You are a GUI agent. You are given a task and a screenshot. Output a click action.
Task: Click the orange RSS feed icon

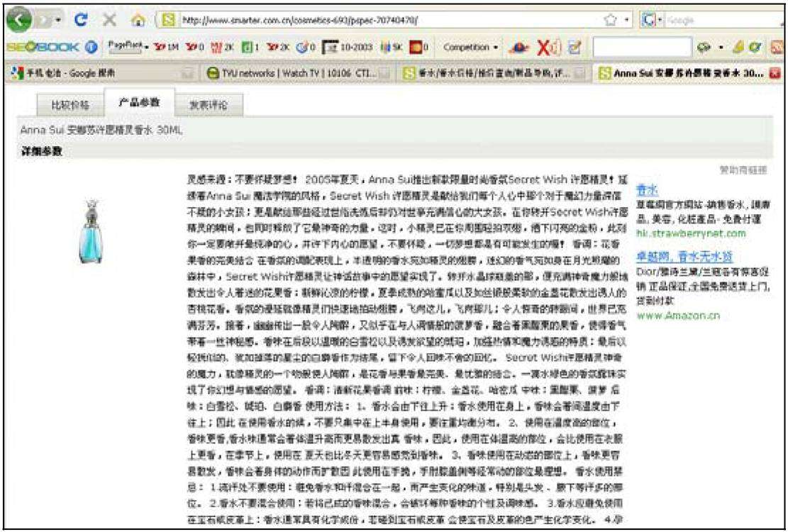coord(777,48)
